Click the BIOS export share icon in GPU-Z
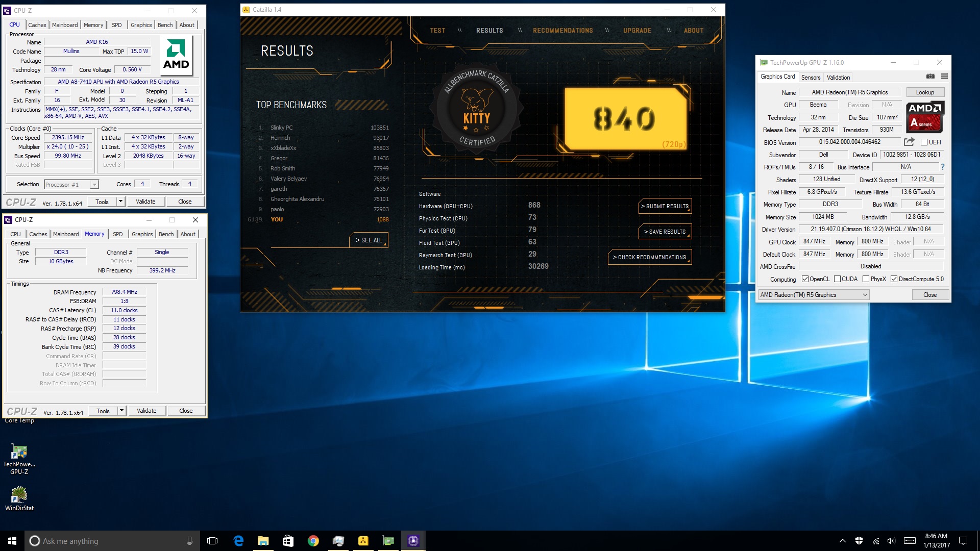Viewport: 980px width, 551px height. [x=909, y=142]
